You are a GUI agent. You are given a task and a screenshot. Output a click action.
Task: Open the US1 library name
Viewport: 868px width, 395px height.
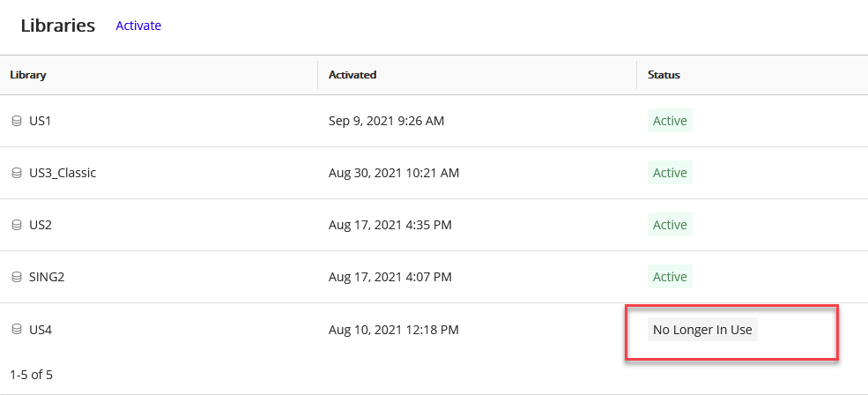point(41,121)
